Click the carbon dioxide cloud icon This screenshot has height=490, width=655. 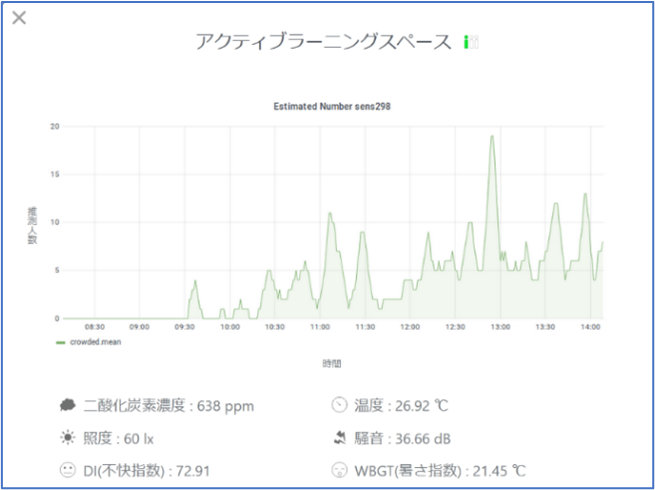click(68, 405)
